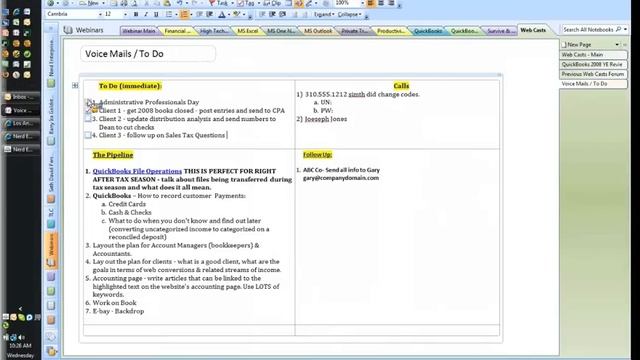Apply bulleted list formatting

tap(169, 14)
